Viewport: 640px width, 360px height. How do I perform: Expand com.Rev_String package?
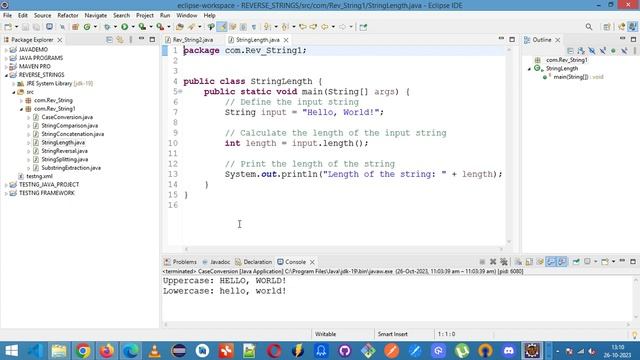pos(21,100)
